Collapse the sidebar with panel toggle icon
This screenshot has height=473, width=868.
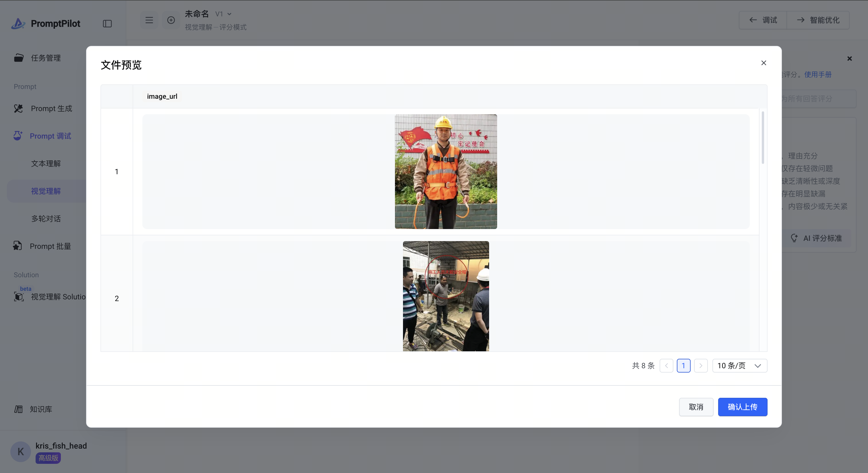tap(107, 24)
